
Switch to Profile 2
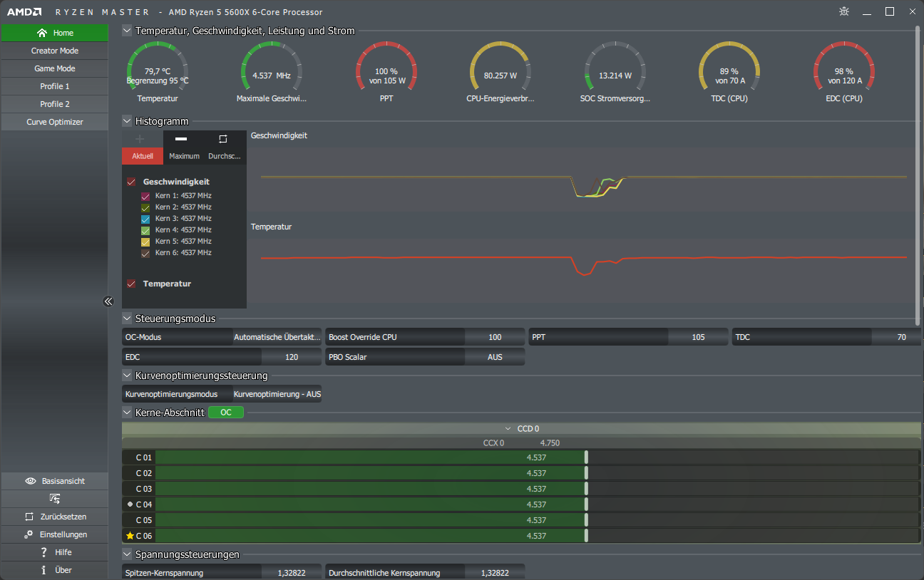[54, 104]
